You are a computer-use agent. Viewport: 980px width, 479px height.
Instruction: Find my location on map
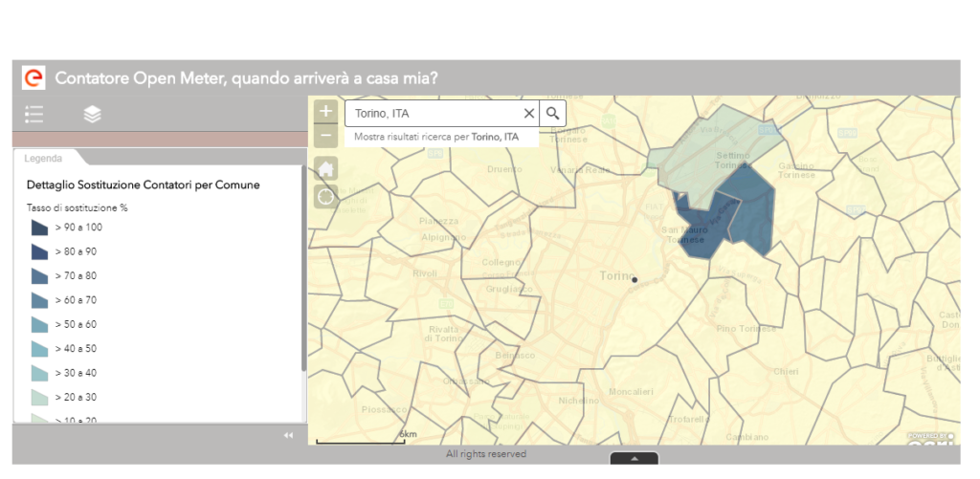point(326,196)
